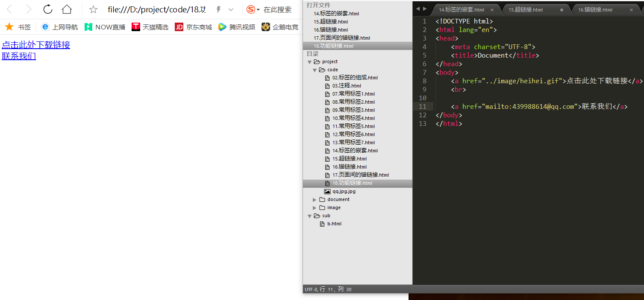The height and width of the screenshot is (300, 644).
Task: Open 08.常用标签2.html in sidebar tree
Action: click(x=353, y=102)
